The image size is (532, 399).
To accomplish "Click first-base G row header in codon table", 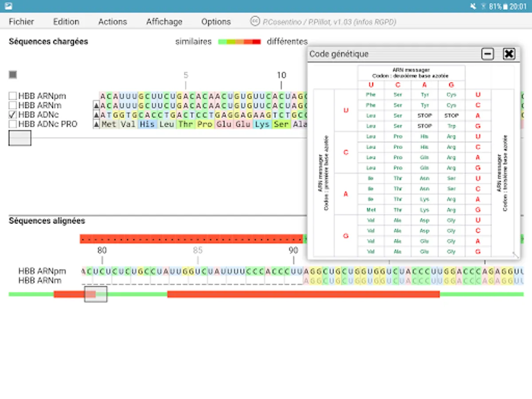I will [346, 236].
